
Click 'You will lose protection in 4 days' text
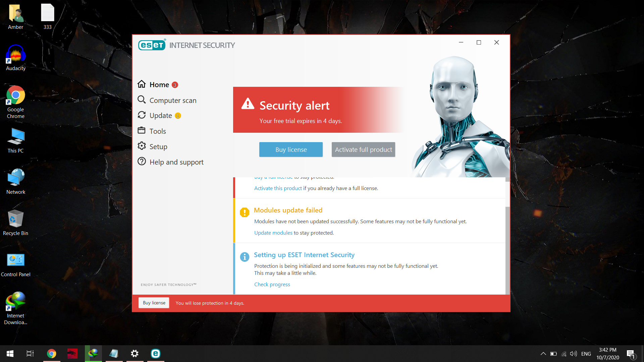point(210,303)
